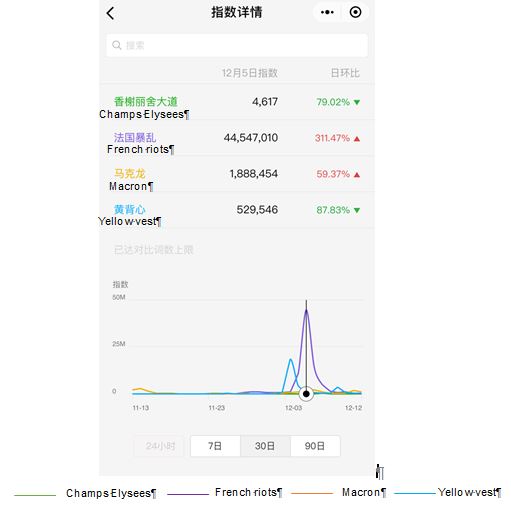Click the green down arrow beside 79.02%
The image size is (511, 506).
[x=357, y=102]
